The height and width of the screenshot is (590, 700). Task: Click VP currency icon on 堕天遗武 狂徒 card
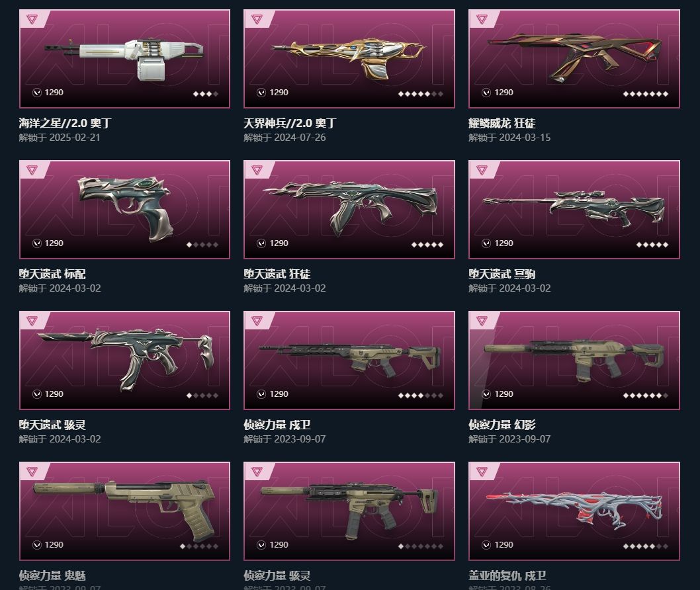[261, 243]
